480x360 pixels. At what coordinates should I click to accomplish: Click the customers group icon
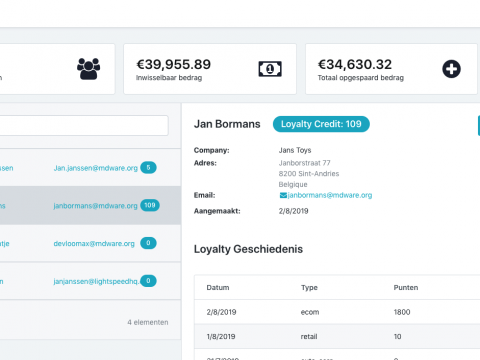tap(88, 69)
